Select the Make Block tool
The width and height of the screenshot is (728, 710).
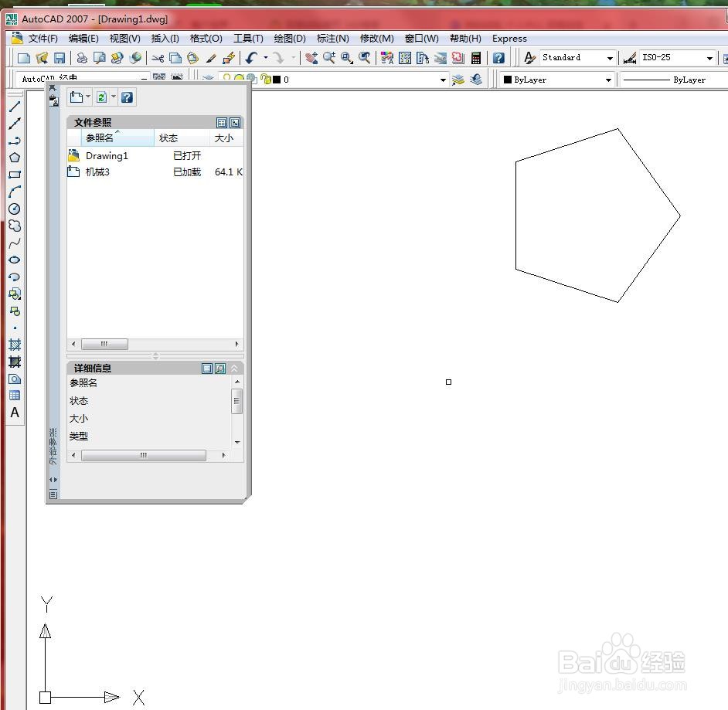tap(15, 311)
